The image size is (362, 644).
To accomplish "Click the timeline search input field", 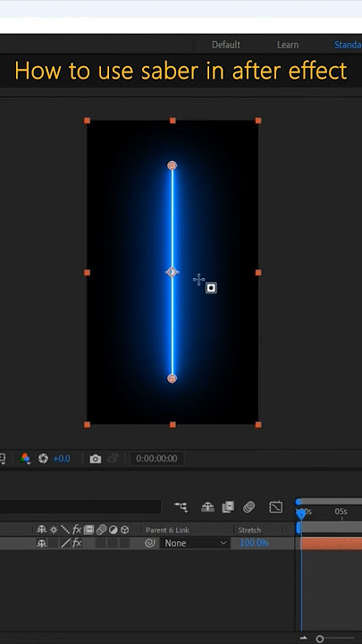I will (x=80, y=507).
